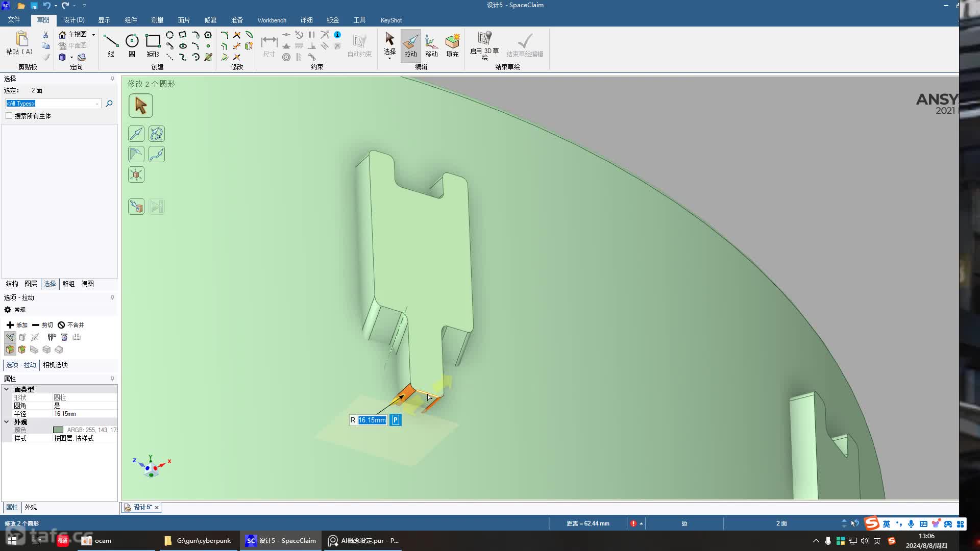
Task: Open the 文件 (File) menu
Action: [x=14, y=20]
